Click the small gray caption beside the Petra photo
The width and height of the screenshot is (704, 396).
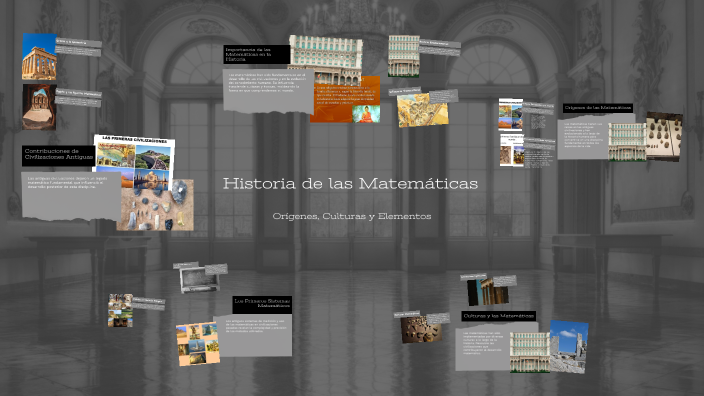(x=78, y=98)
